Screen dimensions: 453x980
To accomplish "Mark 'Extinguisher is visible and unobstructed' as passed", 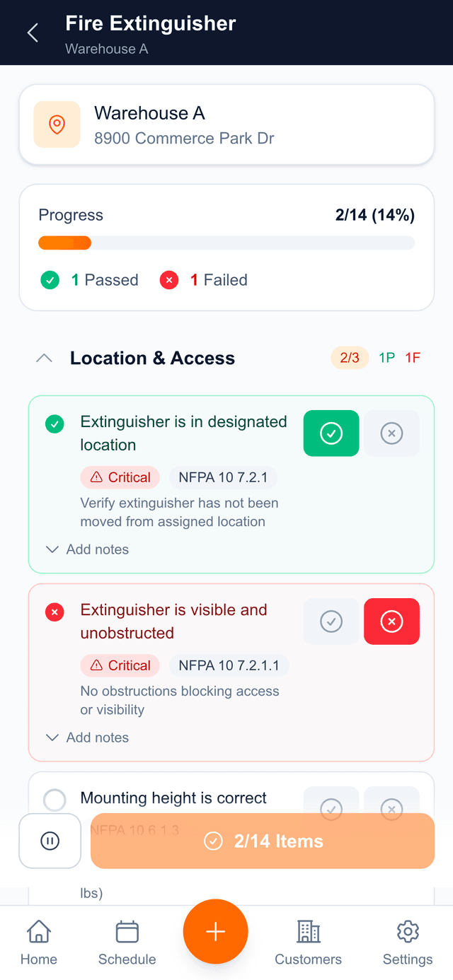I will tap(331, 622).
